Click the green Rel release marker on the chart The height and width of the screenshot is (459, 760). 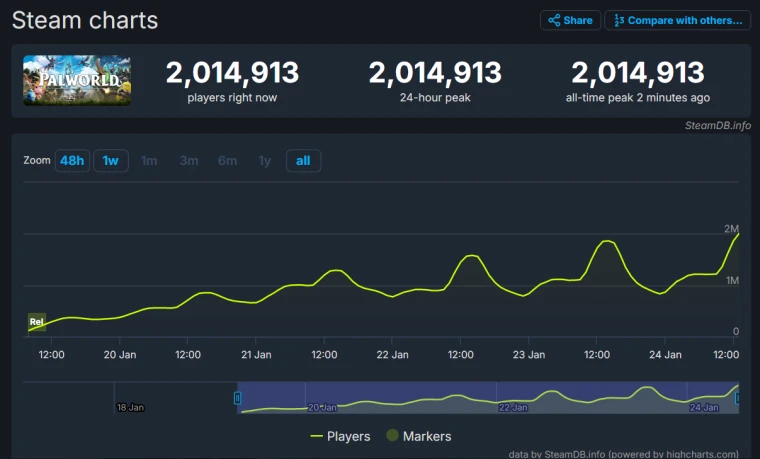click(36, 322)
